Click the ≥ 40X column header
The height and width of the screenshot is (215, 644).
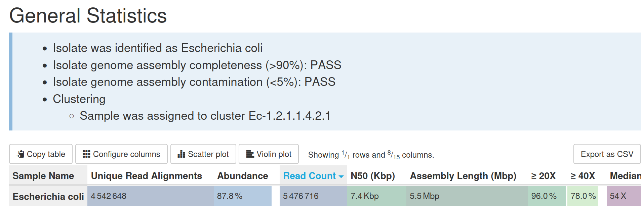582,176
